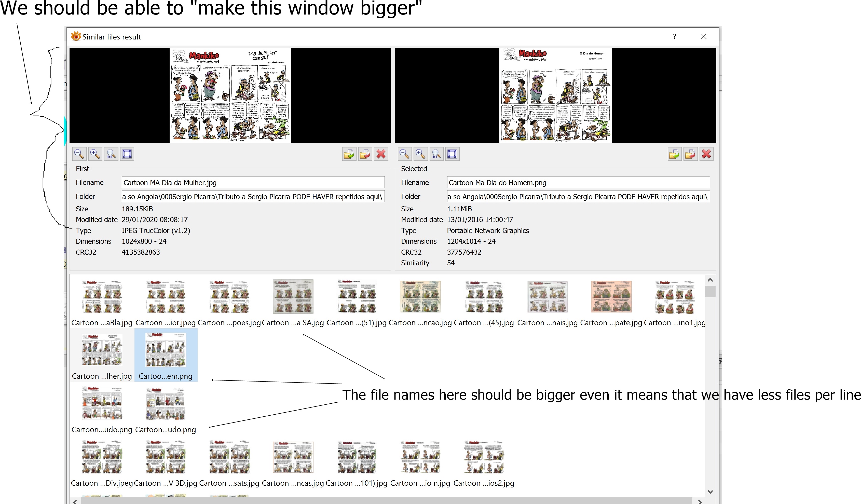Open the help question mark button
The image size is (861, 504).
pos(674,37)
